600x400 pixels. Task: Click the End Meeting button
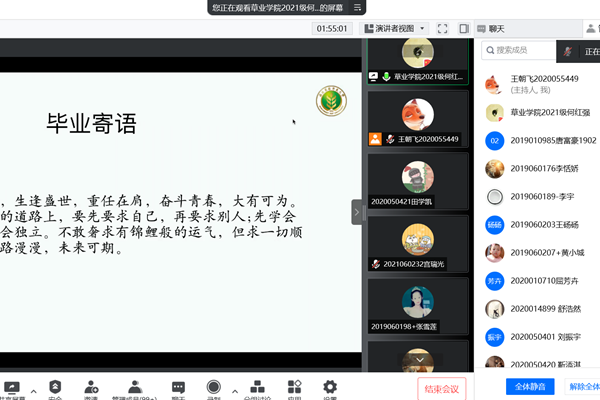click(x=441, y=388)
